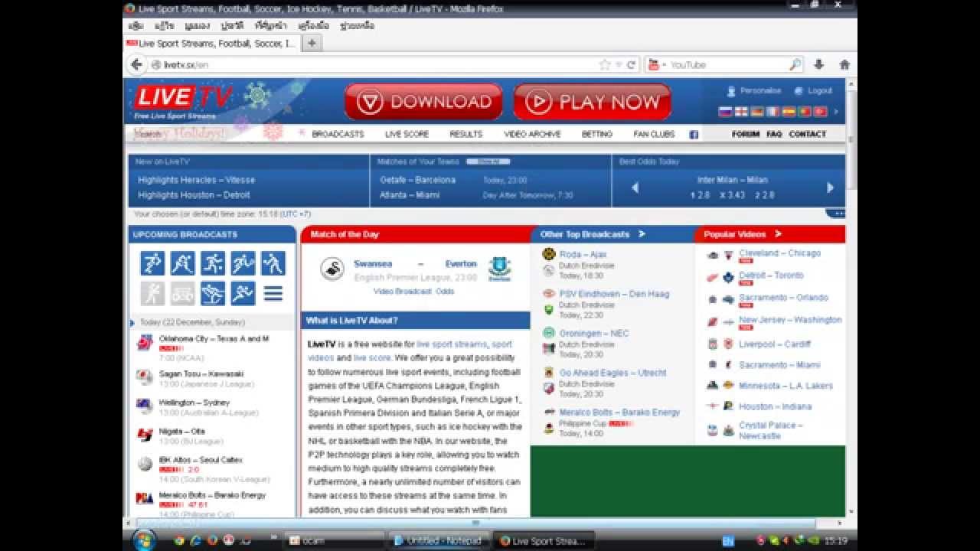Screen dimensions: 980x551
Task: Switch to the Untitled - Notepad taskbar window
Action: point(438,540)
